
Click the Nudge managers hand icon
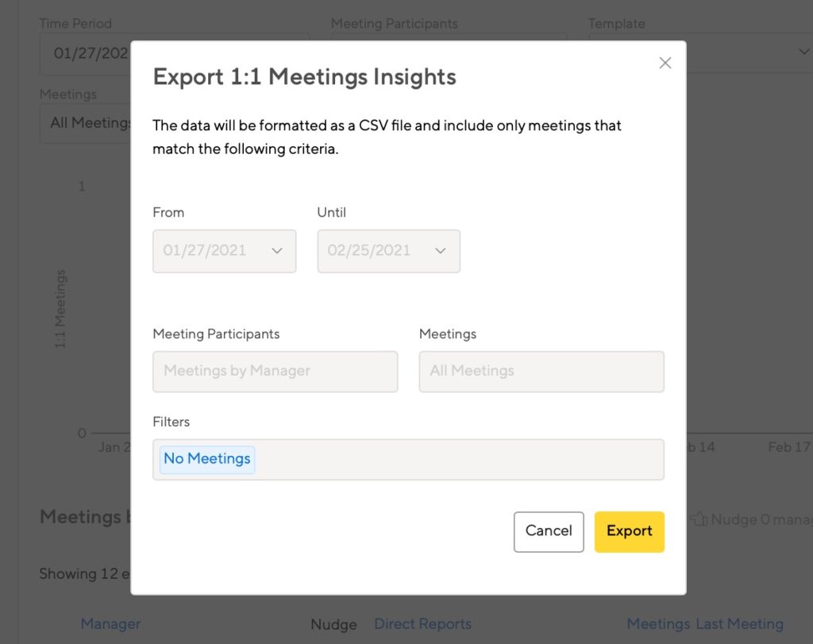[x=699, y=519]
